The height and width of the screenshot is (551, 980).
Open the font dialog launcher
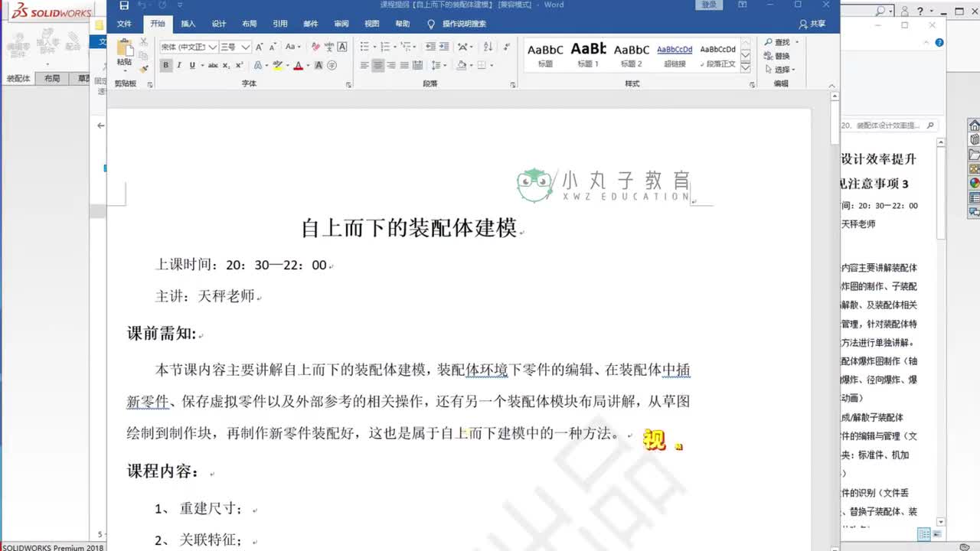click(348, 84)
